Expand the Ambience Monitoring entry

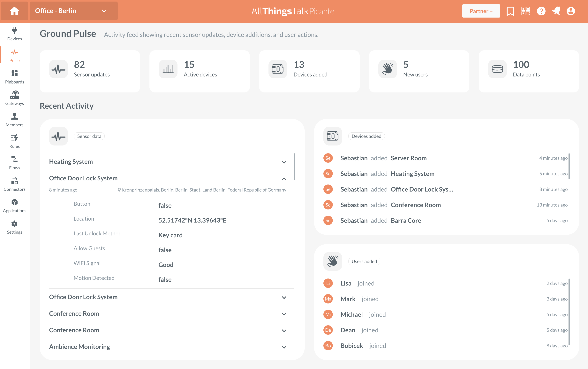coord(284,347)
